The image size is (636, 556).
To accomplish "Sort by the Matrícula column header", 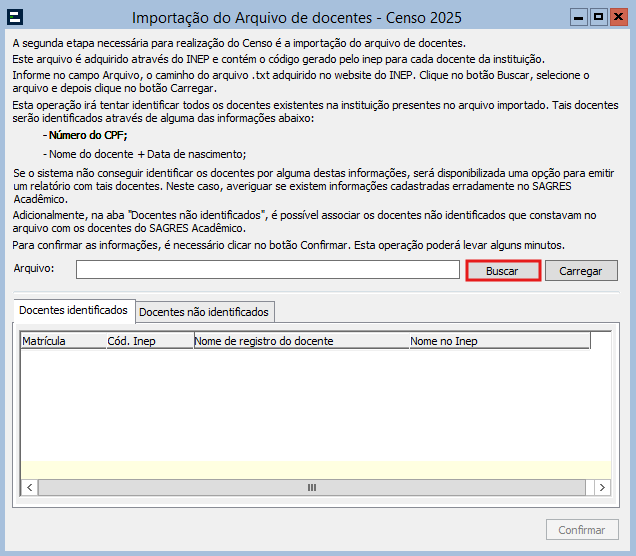I will click(63, 341).
